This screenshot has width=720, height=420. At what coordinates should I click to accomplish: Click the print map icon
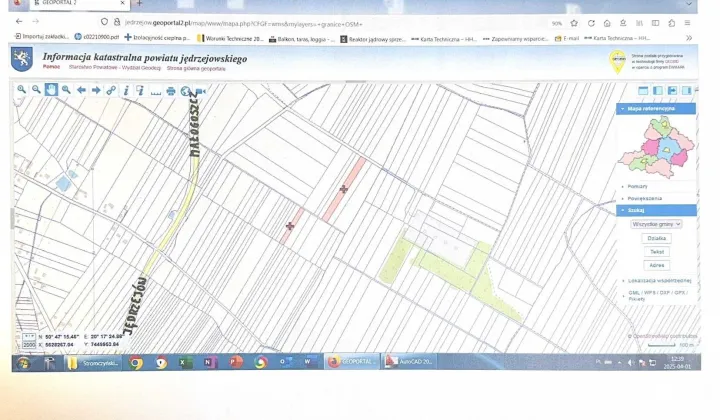point(171,90)
